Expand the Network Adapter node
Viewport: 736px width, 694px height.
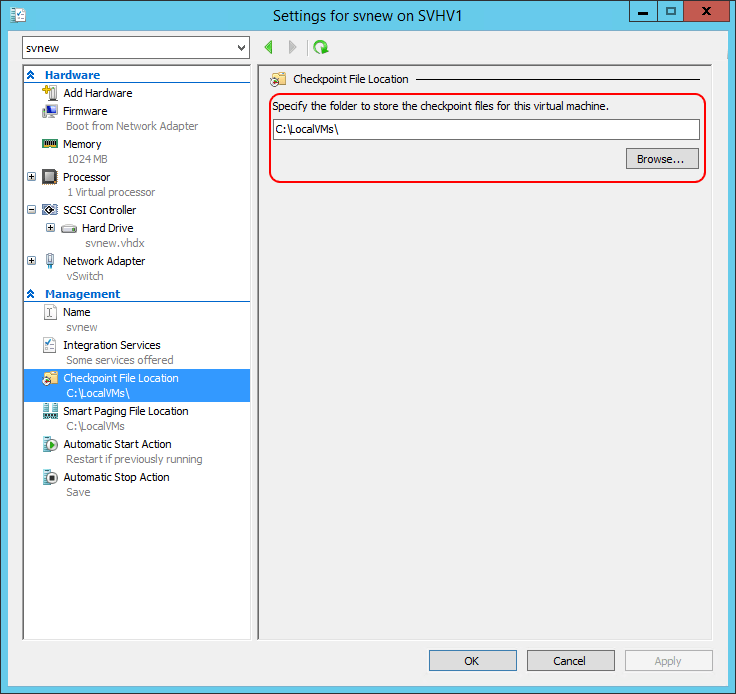(32, 261)
